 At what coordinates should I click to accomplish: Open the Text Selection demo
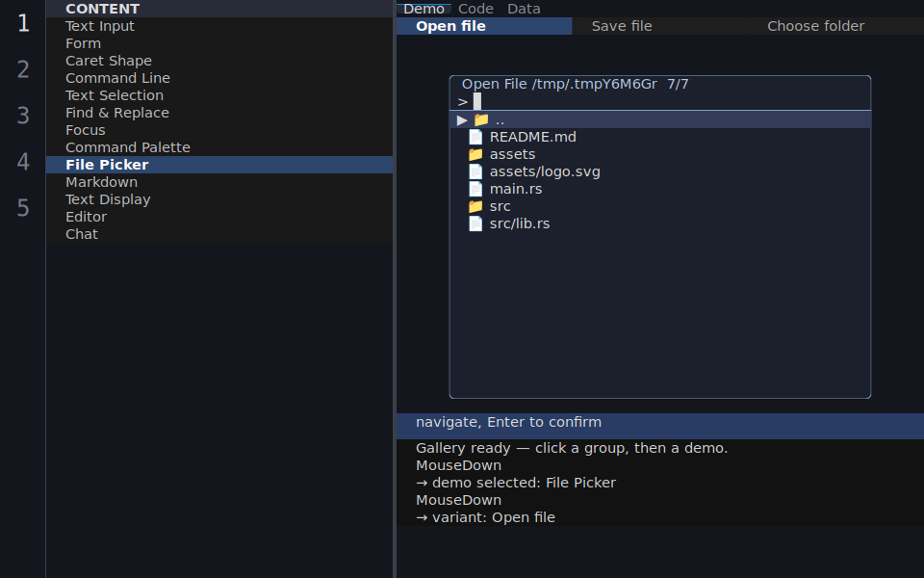[219, 95]
